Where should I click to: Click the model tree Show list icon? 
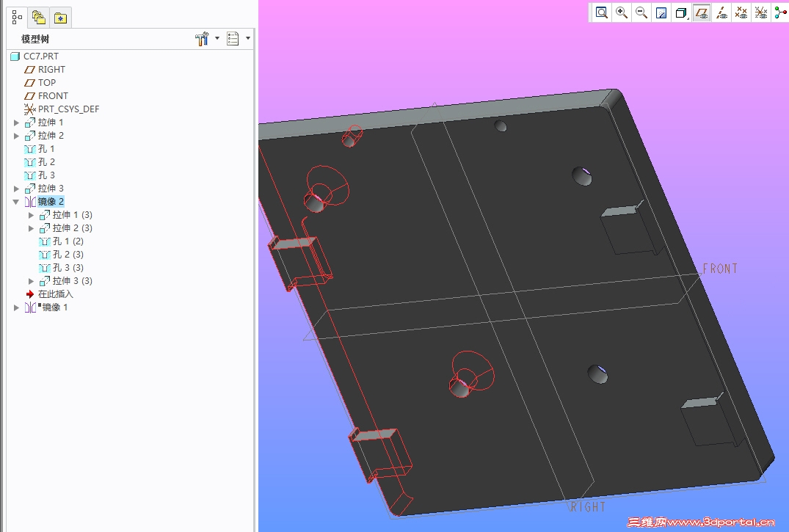(233, 39)
